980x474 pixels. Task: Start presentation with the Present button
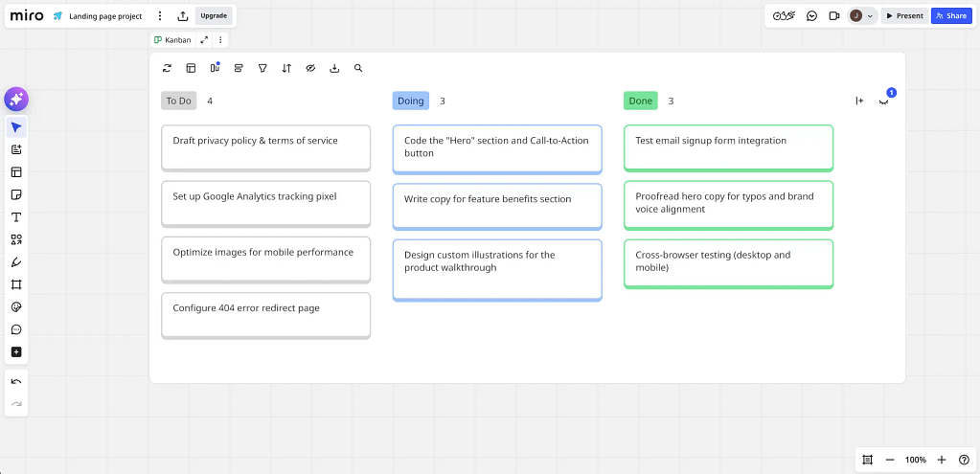pyautogui.click(x=904, y=15)
